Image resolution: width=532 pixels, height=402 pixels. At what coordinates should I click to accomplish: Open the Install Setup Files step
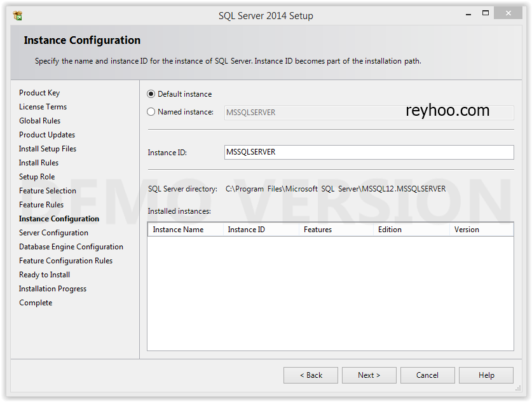click(x=48, y=149)
